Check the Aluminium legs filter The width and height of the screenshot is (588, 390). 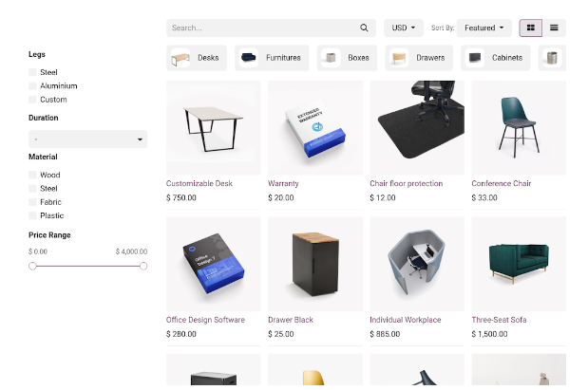point(32,85)
